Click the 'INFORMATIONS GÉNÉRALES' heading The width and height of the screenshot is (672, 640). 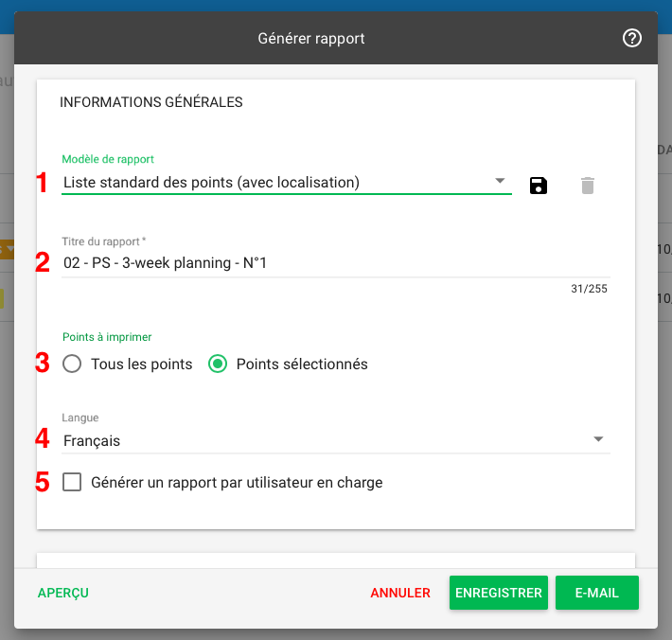150,102
